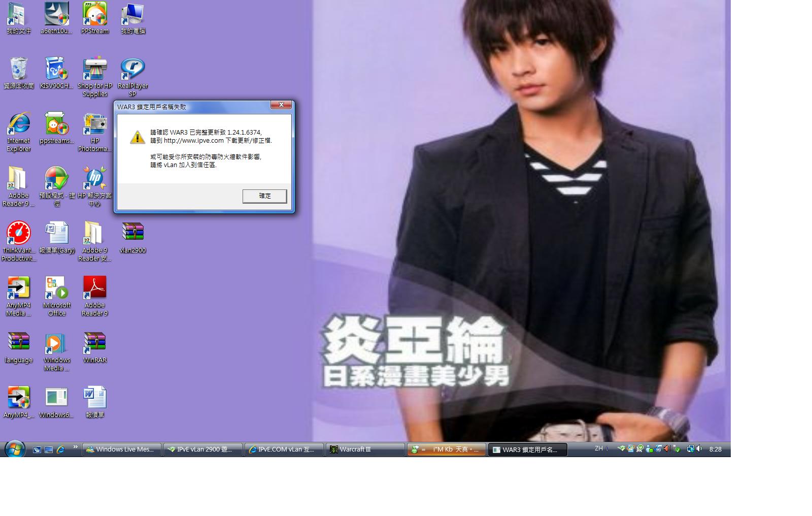This screenshot has width=812, height=516.
Task: Launch Windows Media Player shortcut
Action: 56,351
